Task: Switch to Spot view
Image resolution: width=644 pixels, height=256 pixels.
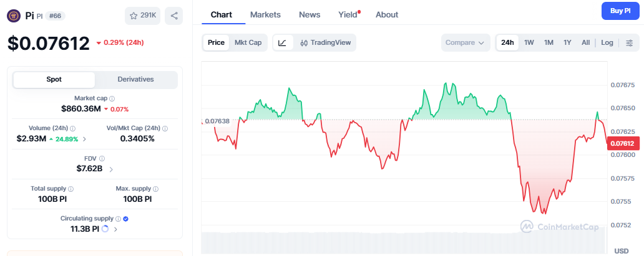Action: pyautogui.click(x=54, y=80)
